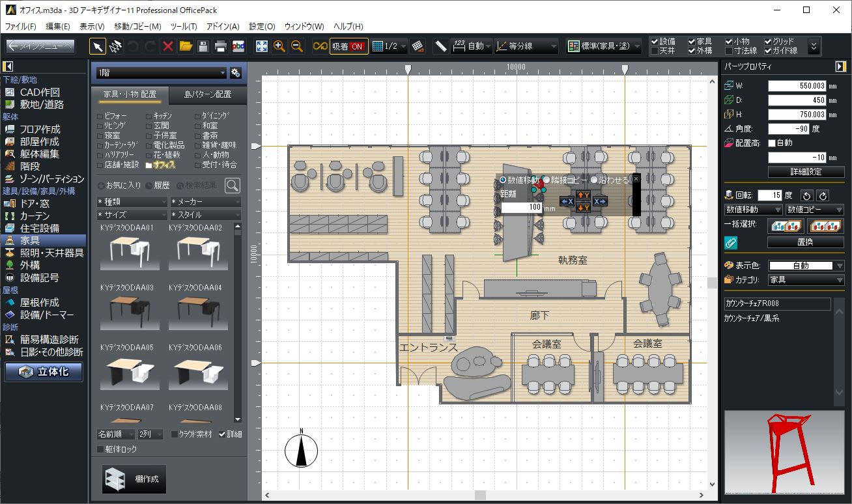Viewport: 852px width, 504px height.
Task: Open the カテゴリ dropdown showing 家具
Action: pos(806,280)
